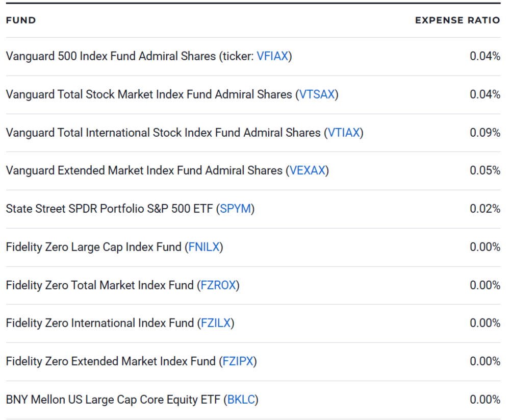Viewport: 511px width, 420px height.
Task: Select the 'Vanguard Extended Market Index Fund' text
Action: click(104, 170)
